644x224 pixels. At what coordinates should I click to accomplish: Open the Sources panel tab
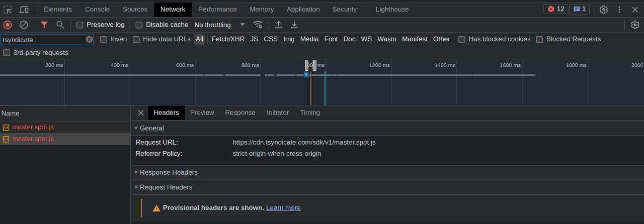click(x=135, y=9)
